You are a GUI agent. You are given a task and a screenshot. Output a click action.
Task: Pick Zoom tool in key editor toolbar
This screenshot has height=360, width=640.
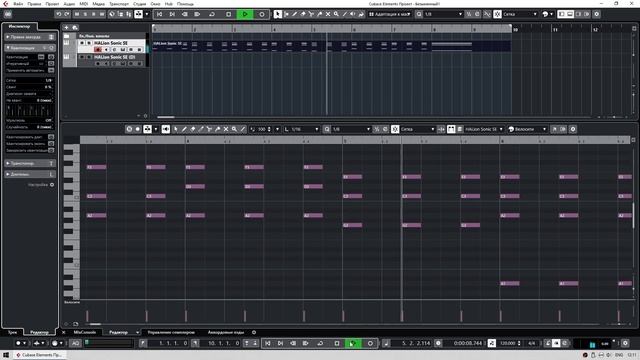tap(234, 129)
